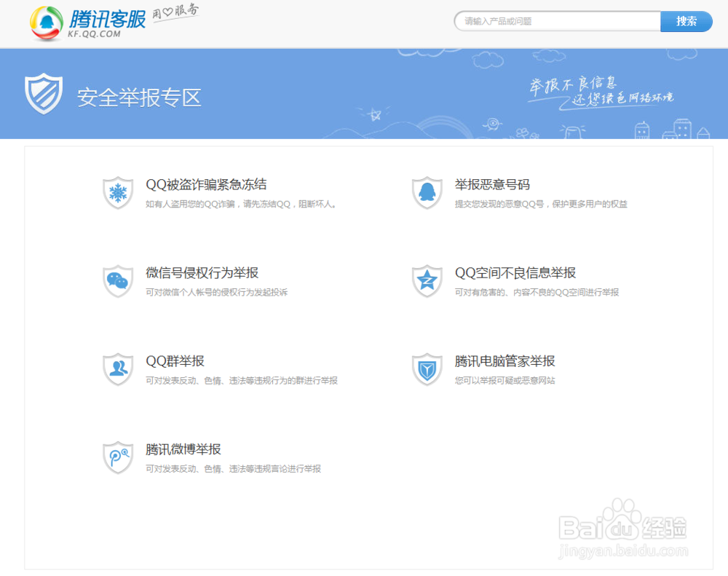Click the 腾讯微博举报 heading

coord(182,449)
